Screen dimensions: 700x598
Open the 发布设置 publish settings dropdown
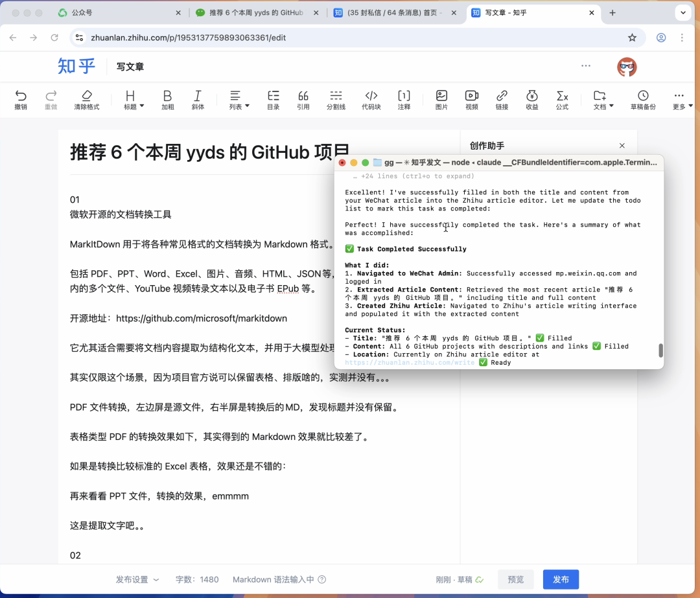coord(135,579)
